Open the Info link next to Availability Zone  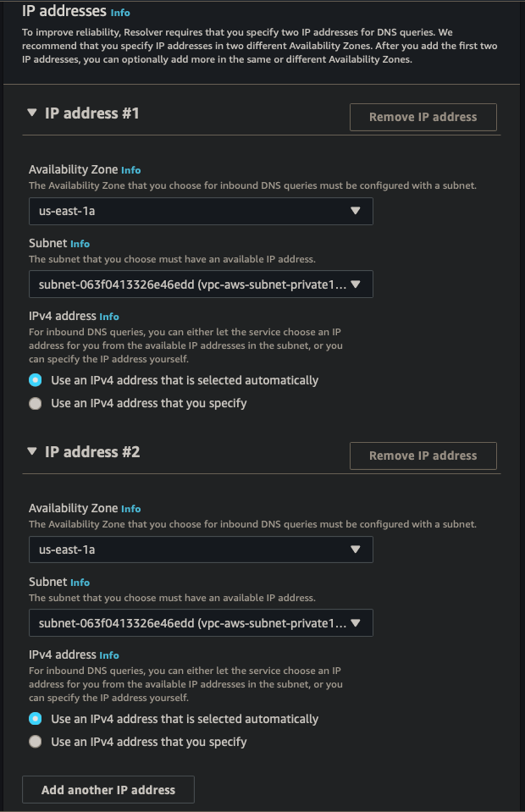[x=130, y=169]
